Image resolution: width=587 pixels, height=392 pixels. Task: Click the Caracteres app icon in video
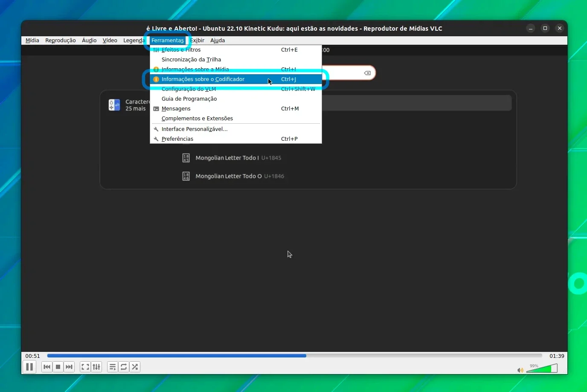114,105
